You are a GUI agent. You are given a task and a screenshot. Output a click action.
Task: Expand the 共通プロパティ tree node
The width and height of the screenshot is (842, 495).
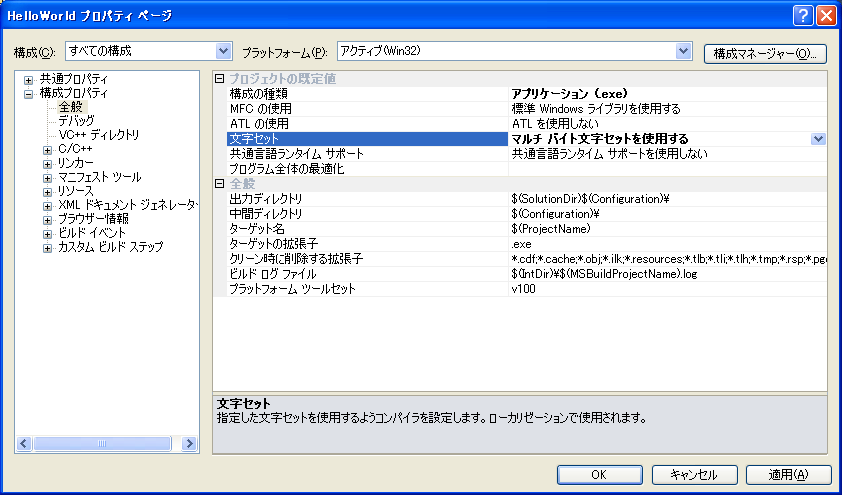tap(29, 79)
